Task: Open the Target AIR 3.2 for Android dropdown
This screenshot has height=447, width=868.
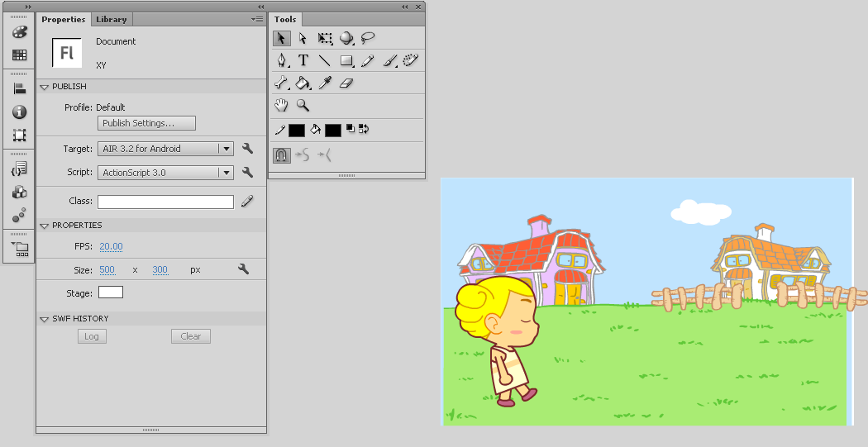Action: point(165,149)
